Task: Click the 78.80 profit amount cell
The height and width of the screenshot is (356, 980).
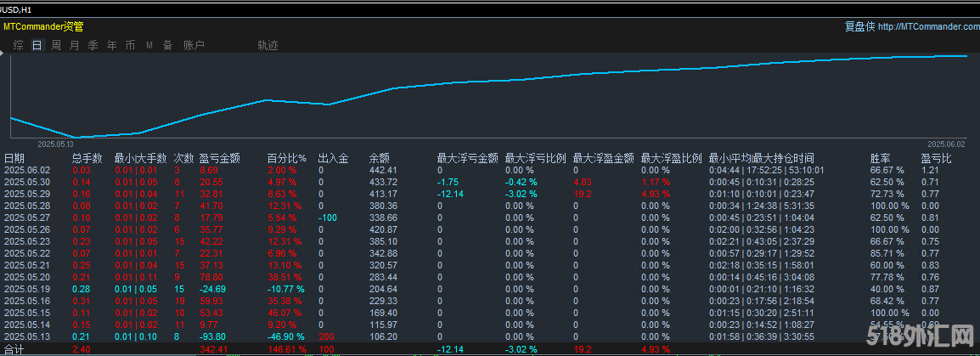Action: point(211,277)
